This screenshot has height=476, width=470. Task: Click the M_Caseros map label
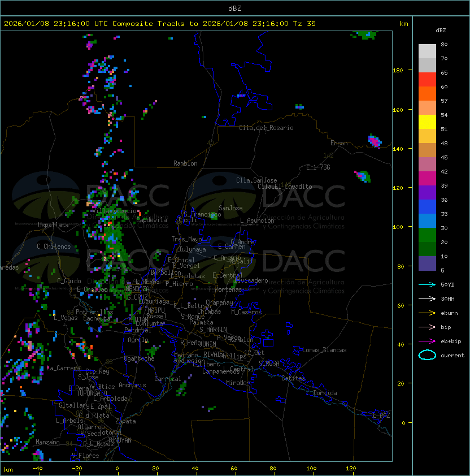[246, 312]
